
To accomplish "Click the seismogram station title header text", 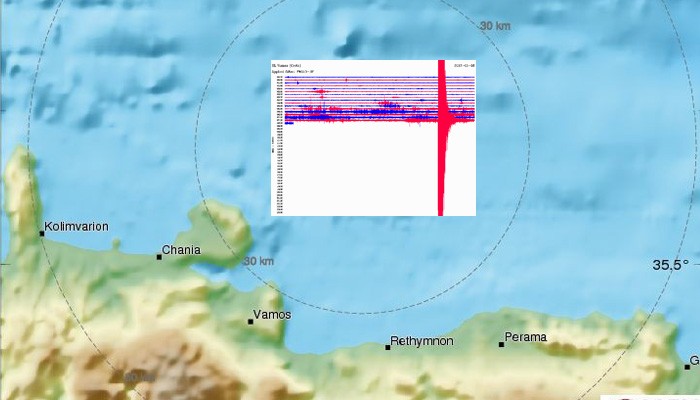I will [287, 66].
